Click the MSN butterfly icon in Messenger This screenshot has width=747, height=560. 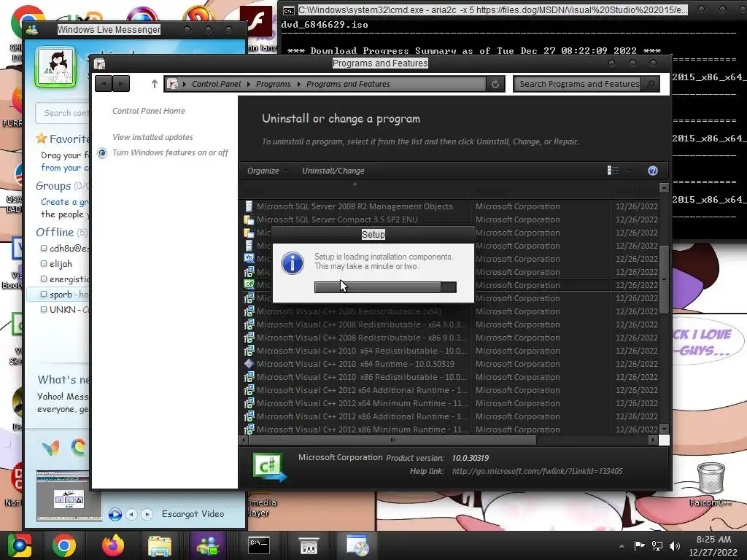pyautogui.click(x=51, y=448)
